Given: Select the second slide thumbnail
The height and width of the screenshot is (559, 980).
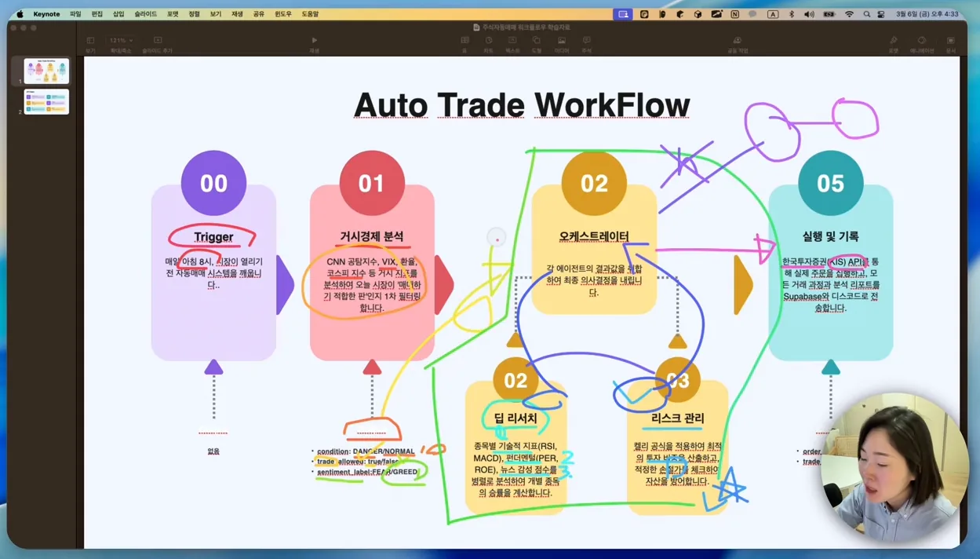Looking at the screenshot, I should [x=46, y=102].
